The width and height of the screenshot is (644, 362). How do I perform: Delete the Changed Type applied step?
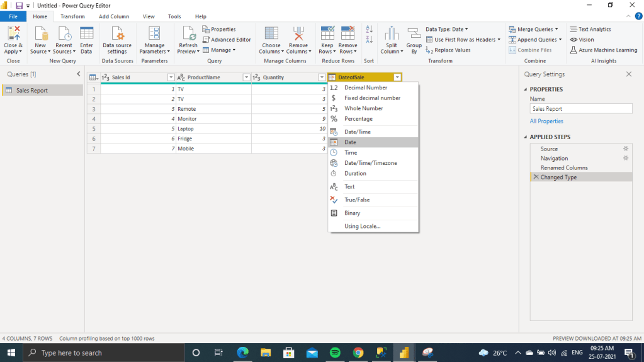pyautogui.click(x=536, y=178)
